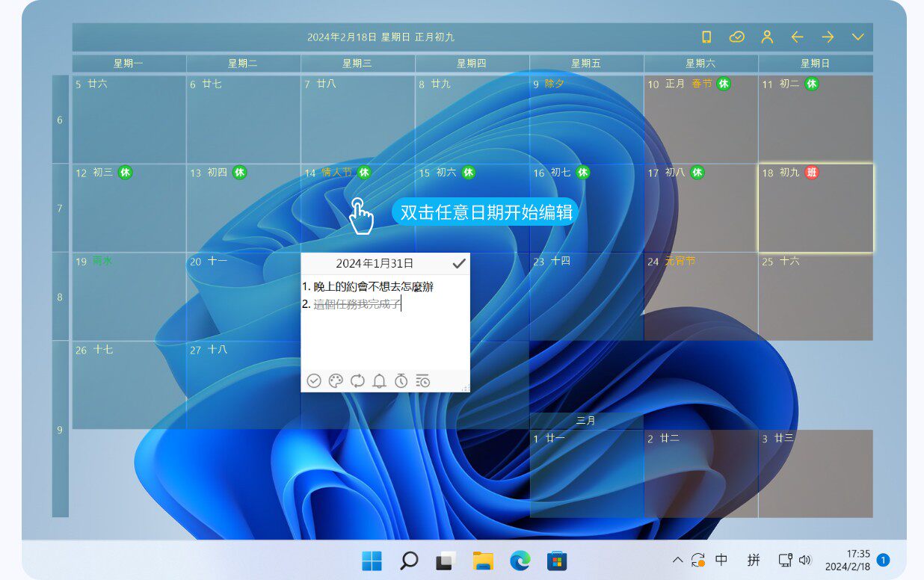Click the red 班 badge on the 18th

pos(812,173)
